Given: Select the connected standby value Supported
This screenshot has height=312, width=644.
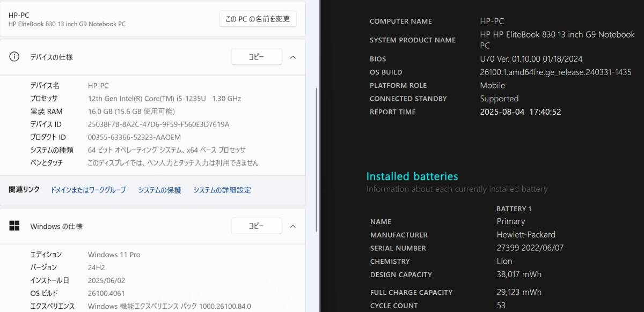Looking at the screenshot, I should pos(499,99).
